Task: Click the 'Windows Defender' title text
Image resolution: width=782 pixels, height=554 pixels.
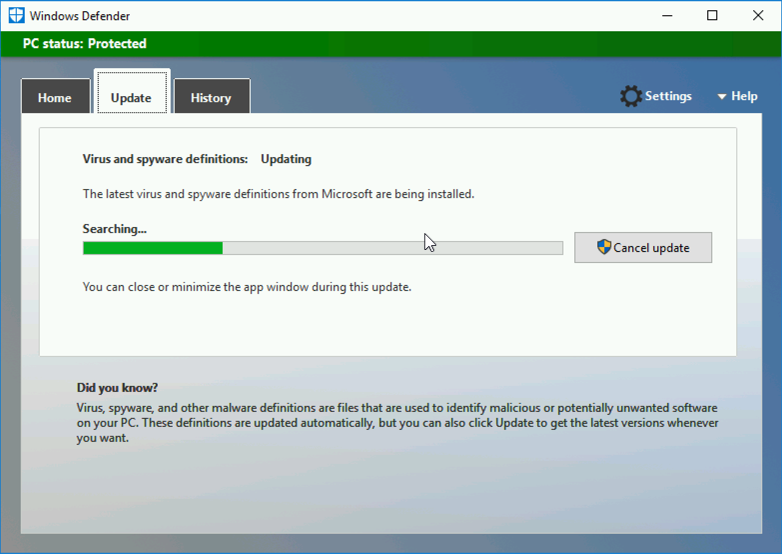Action: click(80, 16)
